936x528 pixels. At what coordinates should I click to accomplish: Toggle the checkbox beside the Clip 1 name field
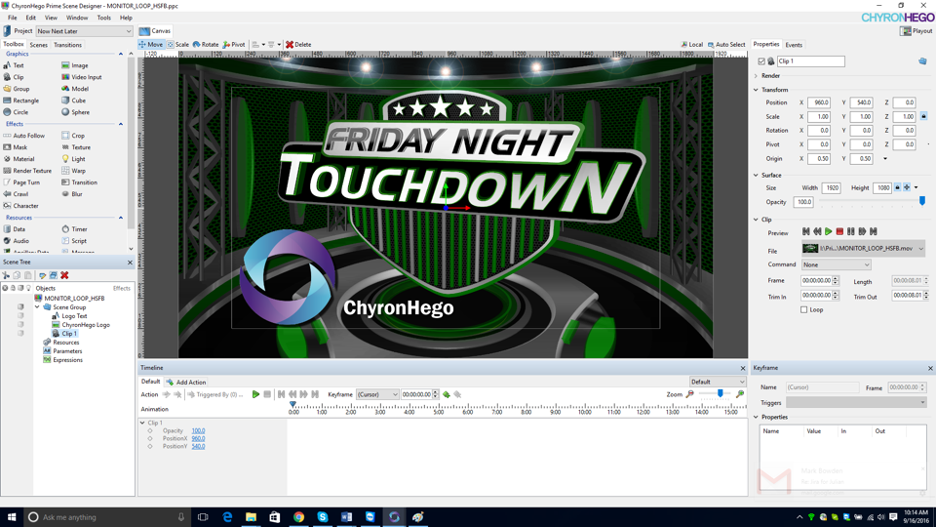[761, 62]
